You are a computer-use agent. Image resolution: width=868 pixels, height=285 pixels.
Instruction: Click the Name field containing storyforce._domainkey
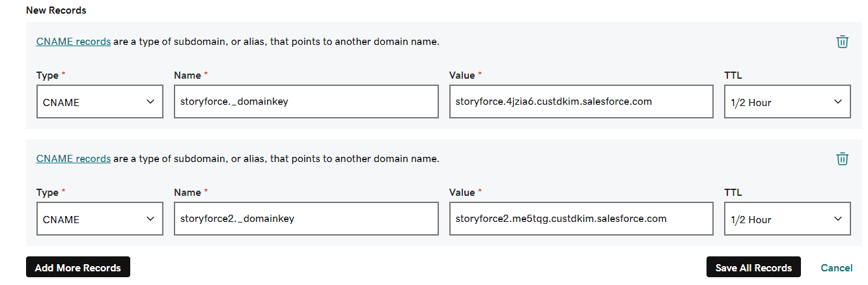(x=306, y=102)
